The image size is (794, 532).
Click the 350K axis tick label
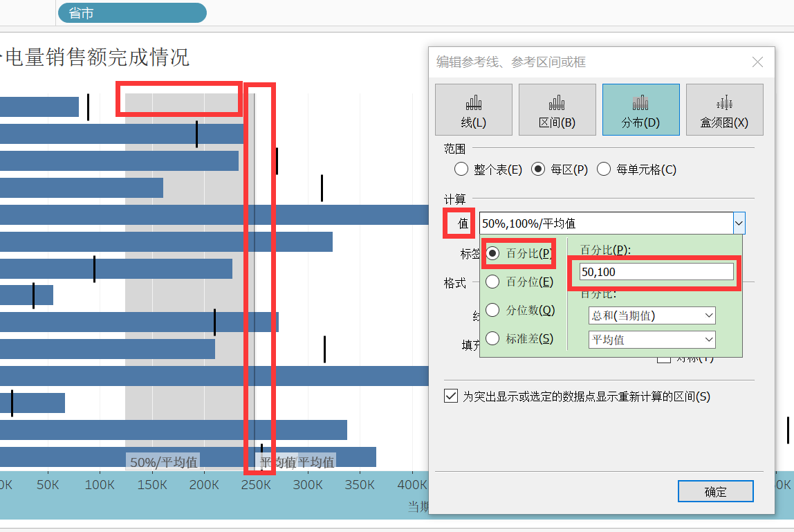pyautogui.click(x=360, y=485)
